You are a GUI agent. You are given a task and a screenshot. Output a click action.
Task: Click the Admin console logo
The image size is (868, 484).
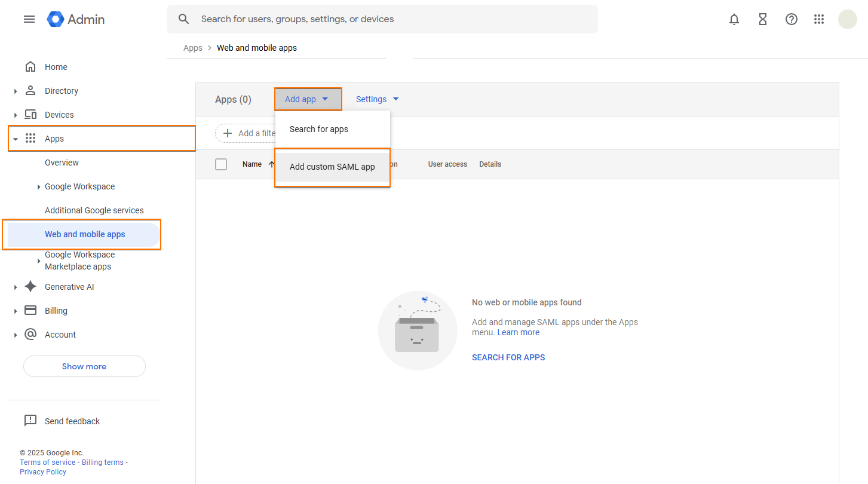[75, 19]
